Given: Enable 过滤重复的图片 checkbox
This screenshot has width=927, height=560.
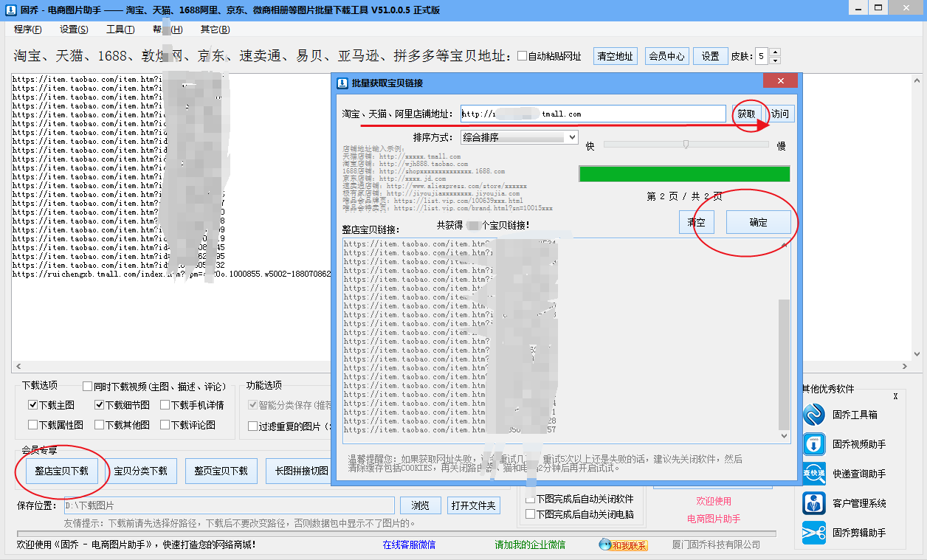Looking at the screenshot, I should coord(253,426).
